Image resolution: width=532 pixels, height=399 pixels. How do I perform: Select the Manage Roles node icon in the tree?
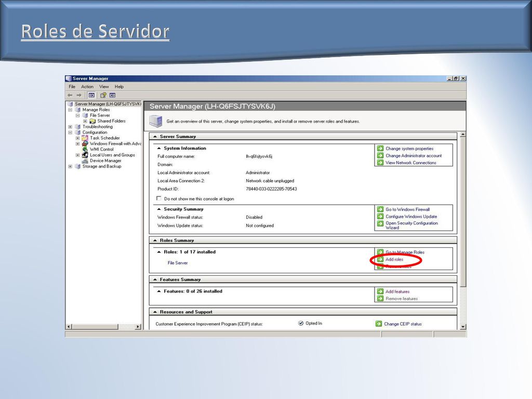point(78,110)
